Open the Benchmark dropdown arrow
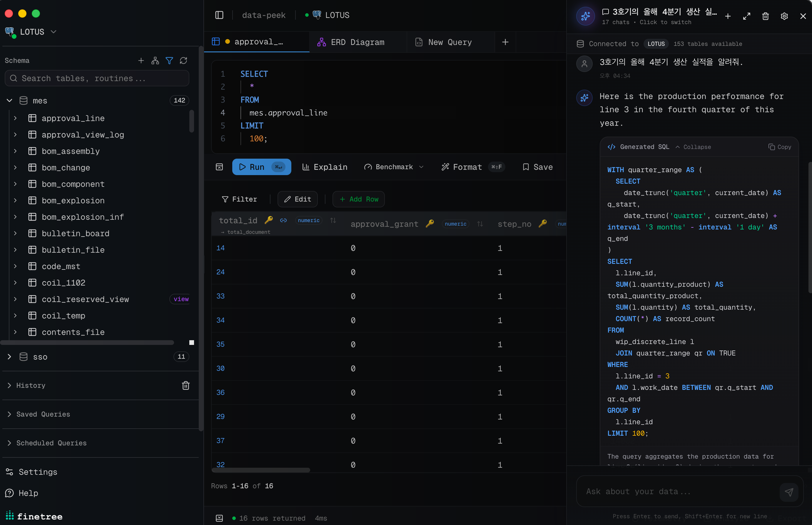Screen dimensions: 812x525 (421, 167)
